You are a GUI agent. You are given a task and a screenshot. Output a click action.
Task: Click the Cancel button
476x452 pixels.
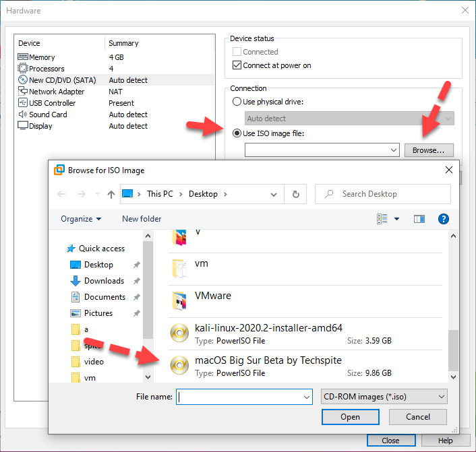418,417
